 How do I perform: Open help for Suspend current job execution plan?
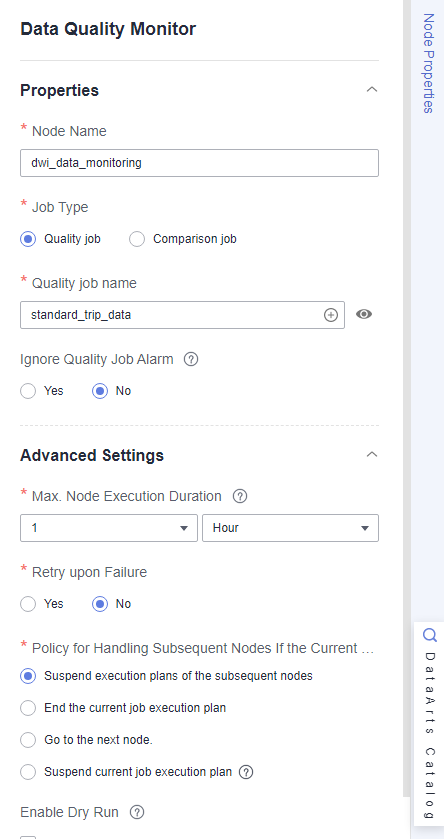pyautogui.click(x=246, y=772)
